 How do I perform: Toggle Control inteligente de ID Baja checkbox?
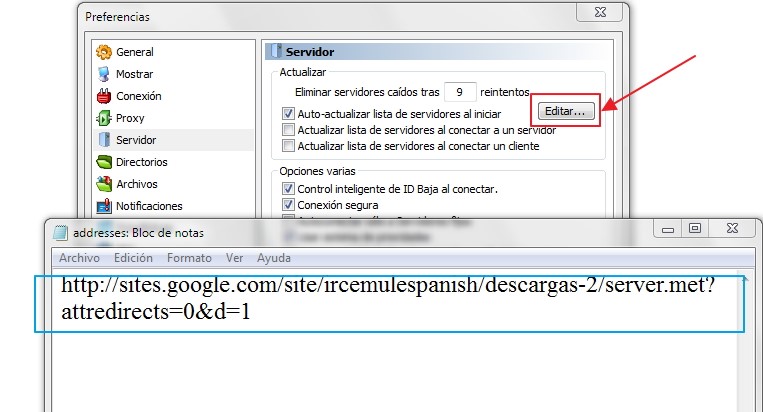click(x=288, y=189)
